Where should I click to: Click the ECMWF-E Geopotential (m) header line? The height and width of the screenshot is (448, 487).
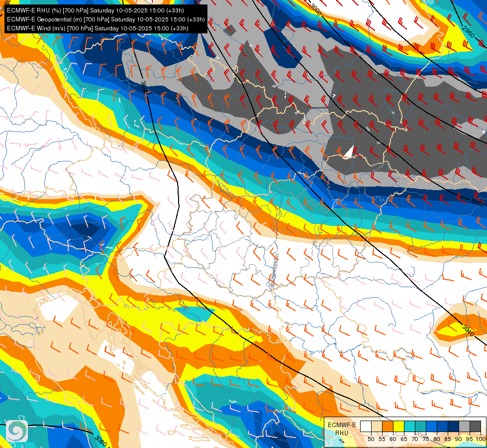pos(105,19)
